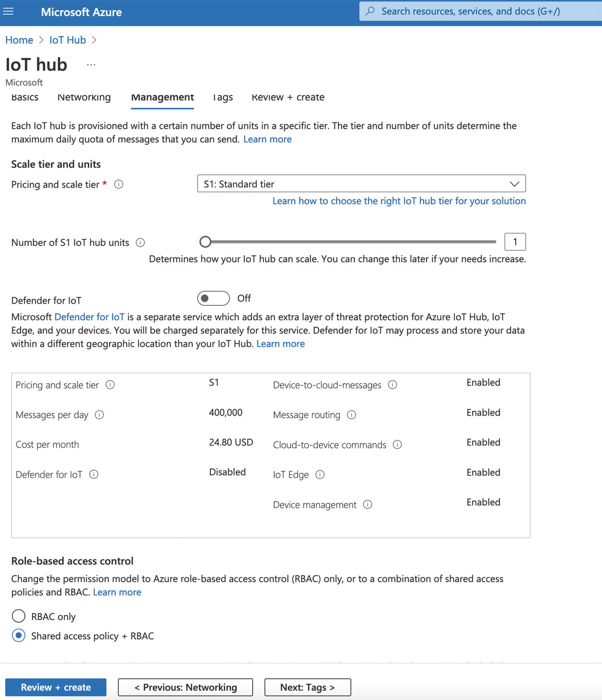The height and width of the screenshot is (700, 602).
Task: Open the ellipsis menu beside IoT hub title
Action: pos(91,65)
